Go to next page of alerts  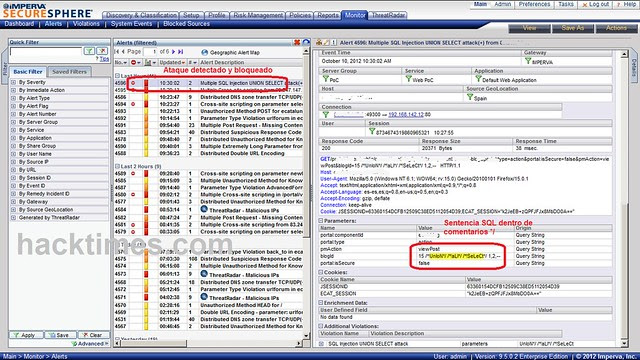[x=173, y=52]
